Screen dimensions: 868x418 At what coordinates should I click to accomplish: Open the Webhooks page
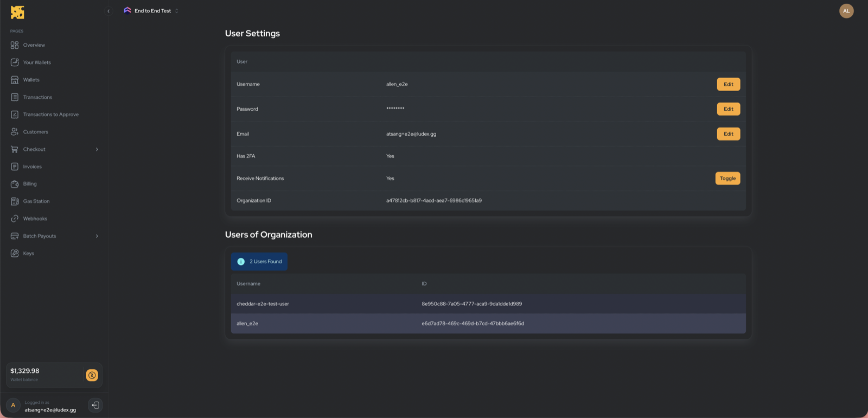click(35, 219)
